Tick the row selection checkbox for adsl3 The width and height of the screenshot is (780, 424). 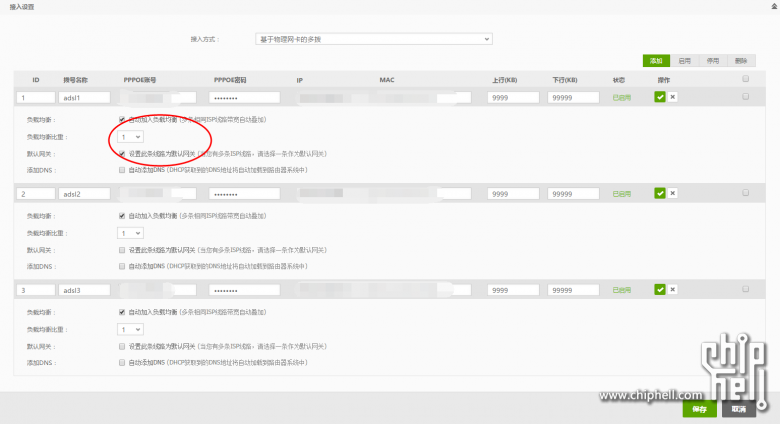click(745, 289)
